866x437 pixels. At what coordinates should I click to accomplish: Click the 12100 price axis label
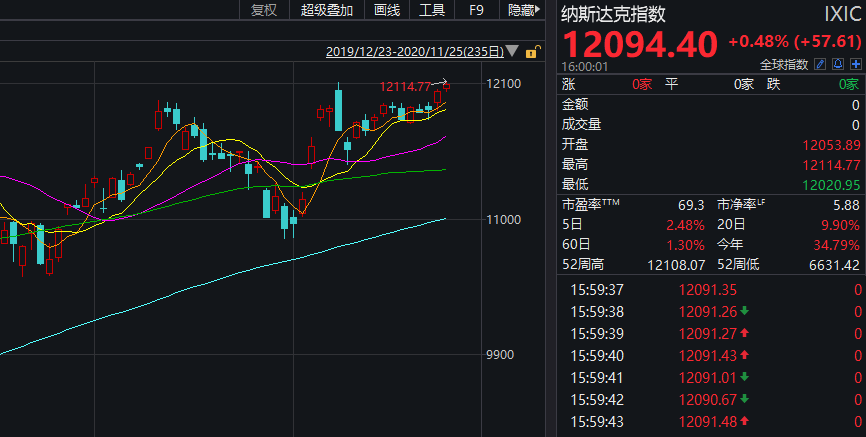[x=503, y=85]
